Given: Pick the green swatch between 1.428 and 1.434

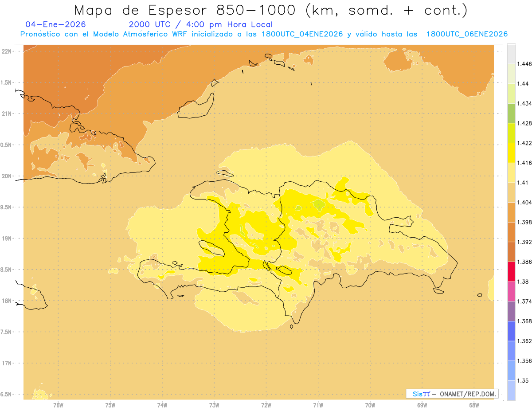Looking at the screenshot, I should tap(511, 113).
